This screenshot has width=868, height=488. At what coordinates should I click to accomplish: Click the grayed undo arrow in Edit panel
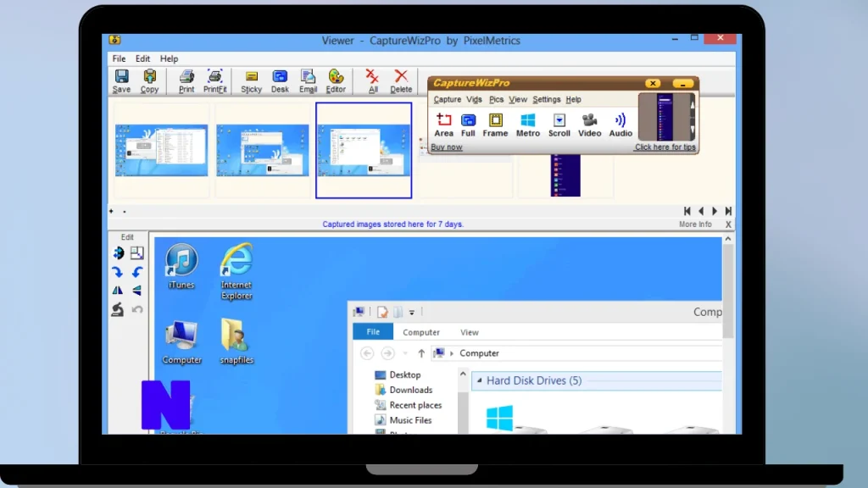[x=137, y=309]
